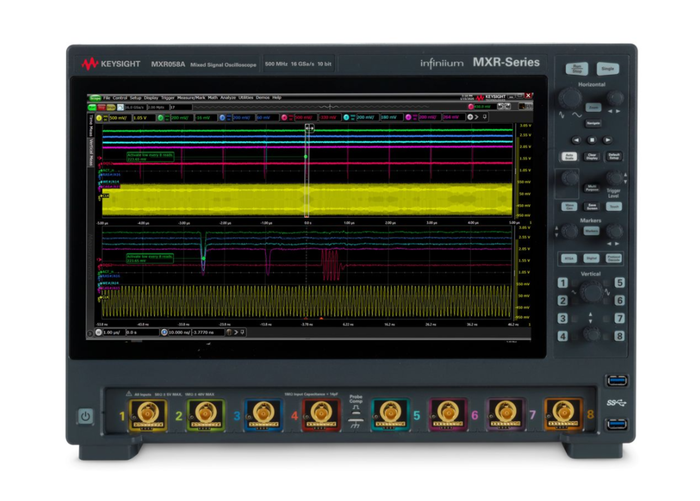Open the Measure/Mark menu
700x501 pixels.
click(191, 97)
